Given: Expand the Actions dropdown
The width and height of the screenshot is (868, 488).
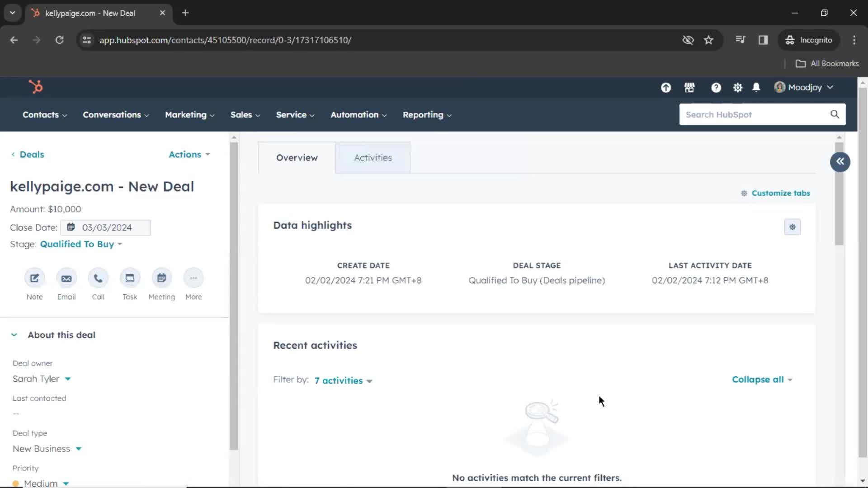Looking at the screenshot, I should [189, 155].
